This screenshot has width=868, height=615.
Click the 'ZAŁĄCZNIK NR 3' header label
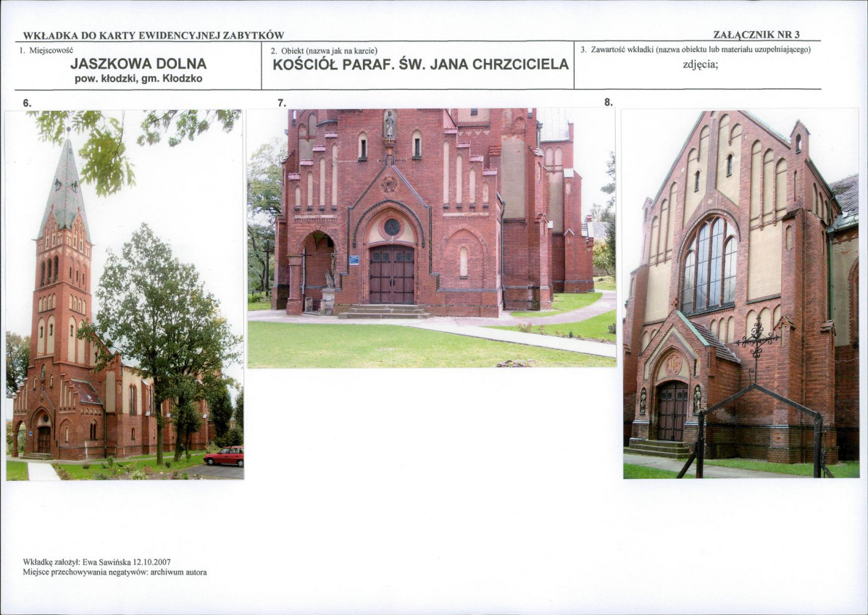pos(756,35)
